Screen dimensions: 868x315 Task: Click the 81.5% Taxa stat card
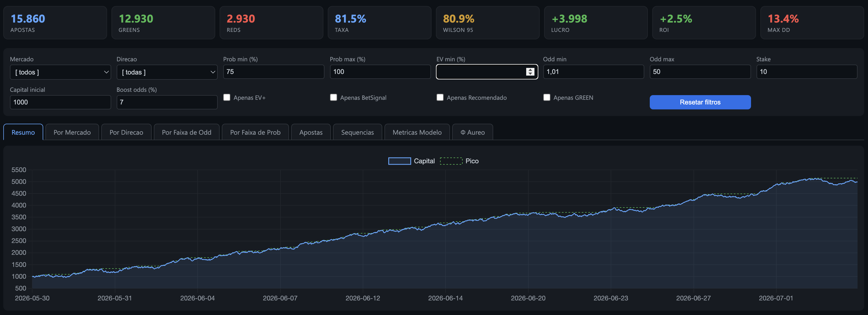click(380, 23)
